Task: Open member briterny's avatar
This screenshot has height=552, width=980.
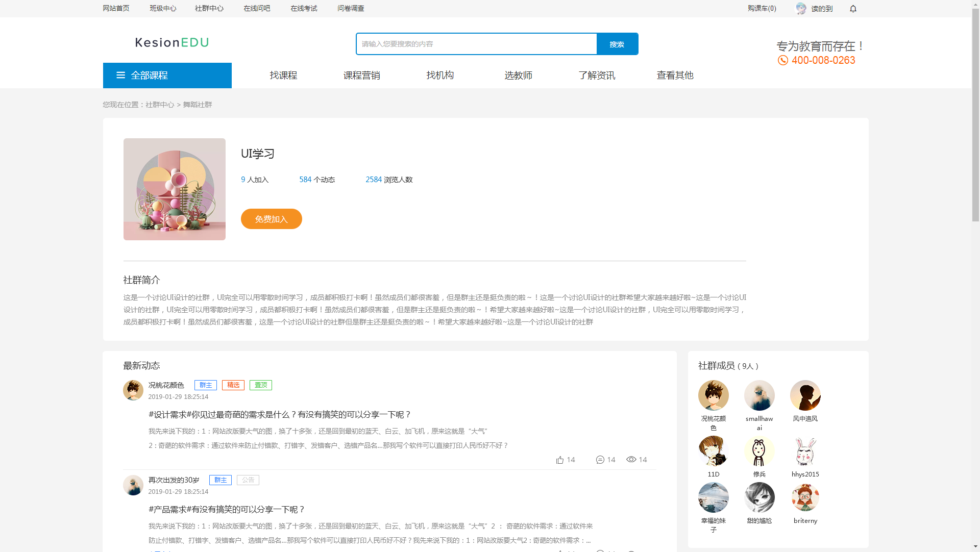Action: (805, 497)
